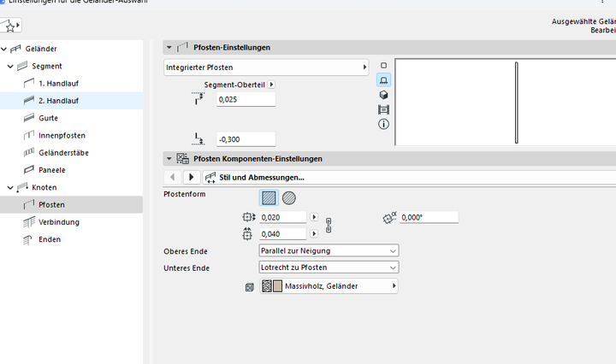Click the Geländerstäbe balusters icon
Screen dimensions: 616x364
(29, 153)
